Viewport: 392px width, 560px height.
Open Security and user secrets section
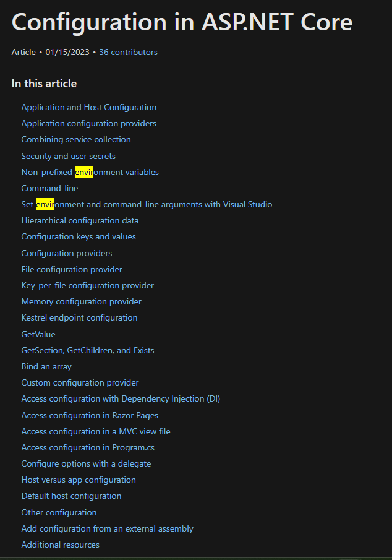click(68, 156)
